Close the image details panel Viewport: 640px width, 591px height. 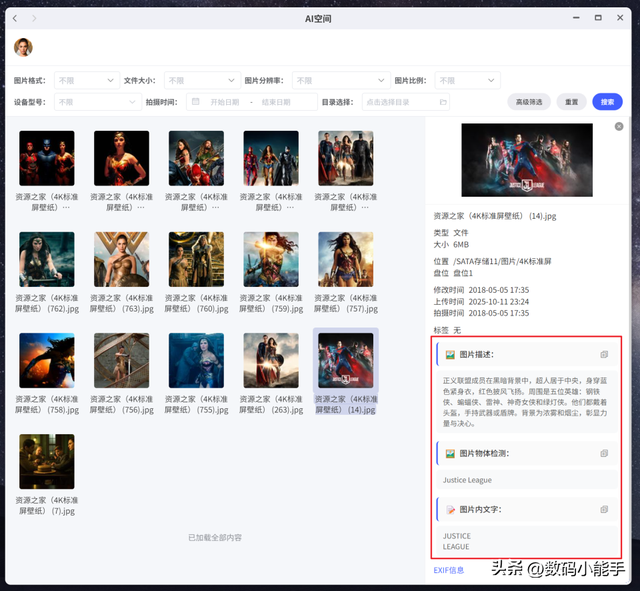(x=619, y=127)
